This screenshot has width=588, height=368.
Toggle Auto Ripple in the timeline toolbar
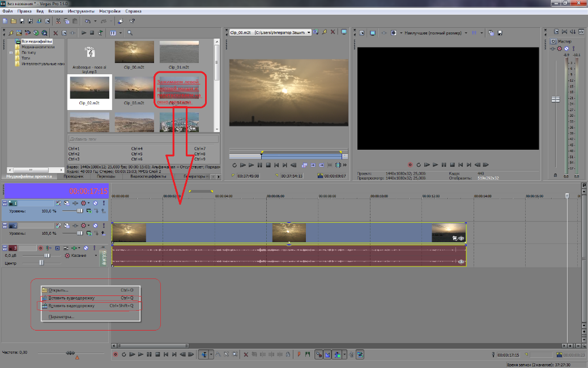(x=336, y=354)
